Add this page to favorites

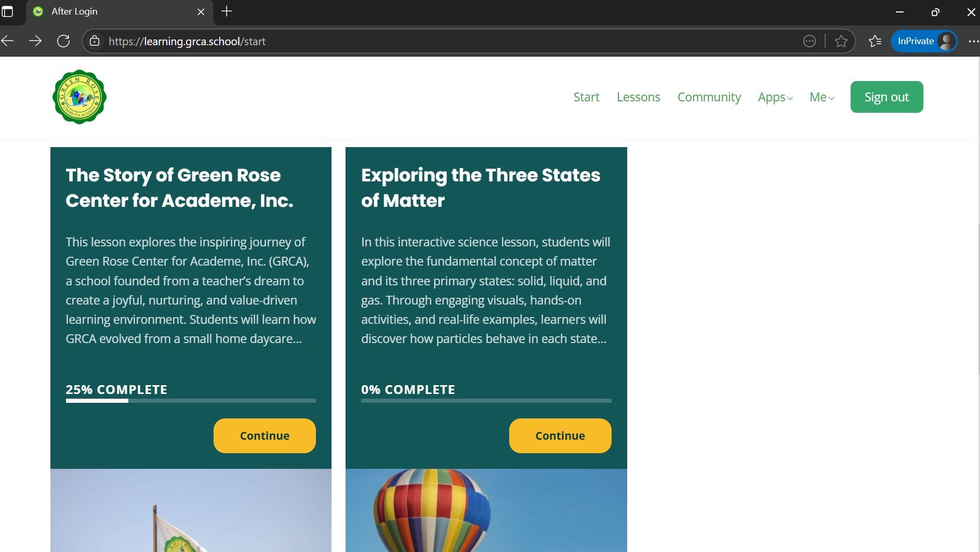(x=841, y=41)
